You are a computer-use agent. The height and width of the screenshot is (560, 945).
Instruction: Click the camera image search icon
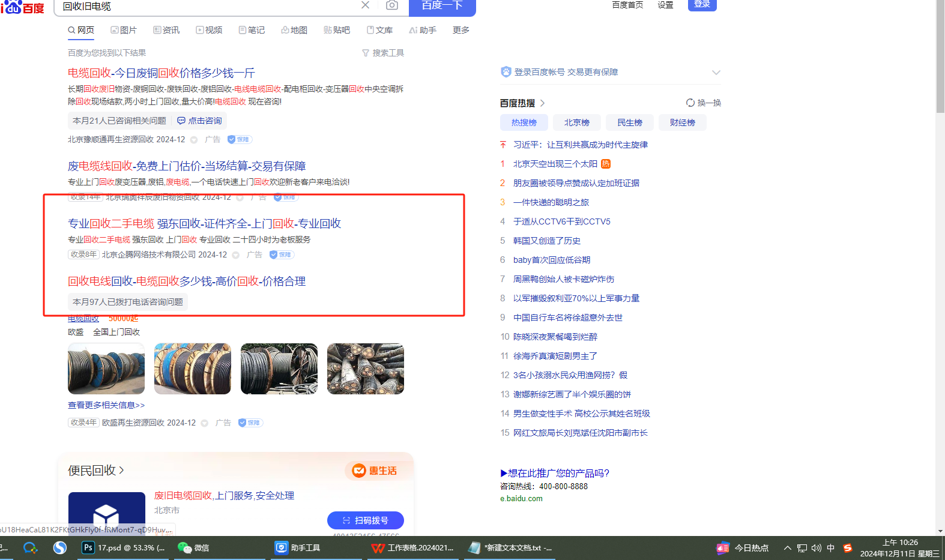pyautogui.click(x=391, y=5)
